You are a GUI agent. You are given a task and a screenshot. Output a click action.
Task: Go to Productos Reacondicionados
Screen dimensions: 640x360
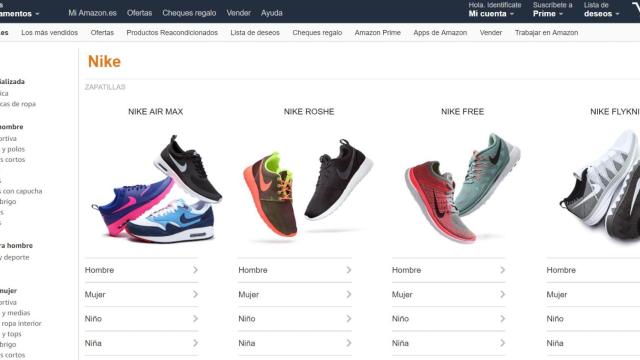(172, 33)
